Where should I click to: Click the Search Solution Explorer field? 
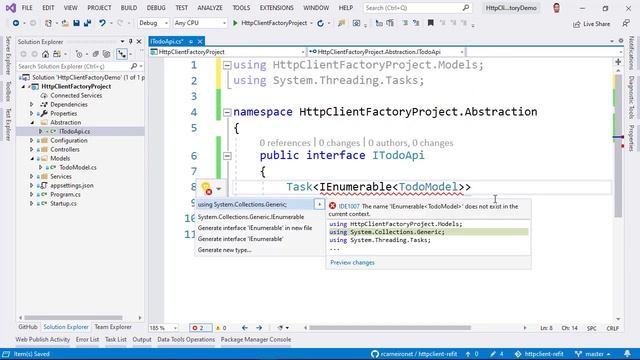click(x=80, y=66)
